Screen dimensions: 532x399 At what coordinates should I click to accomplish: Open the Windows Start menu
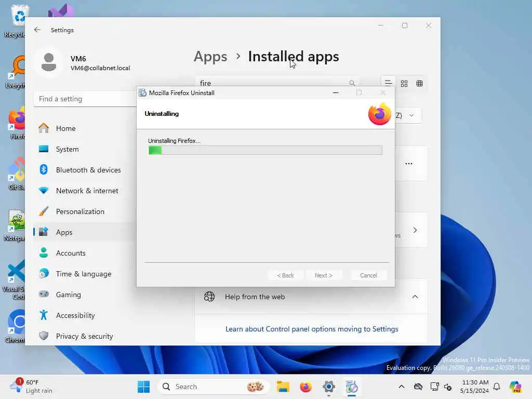pyautogui.click(x=143, y=387)
